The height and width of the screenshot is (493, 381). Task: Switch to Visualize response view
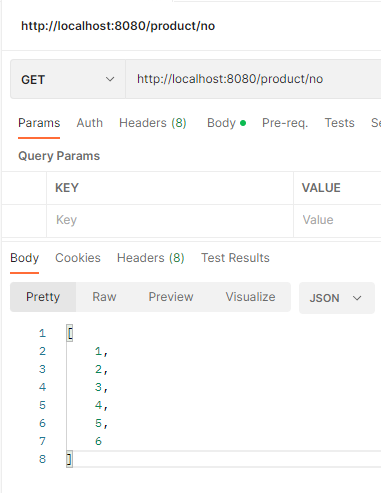[x=250, y=297]
